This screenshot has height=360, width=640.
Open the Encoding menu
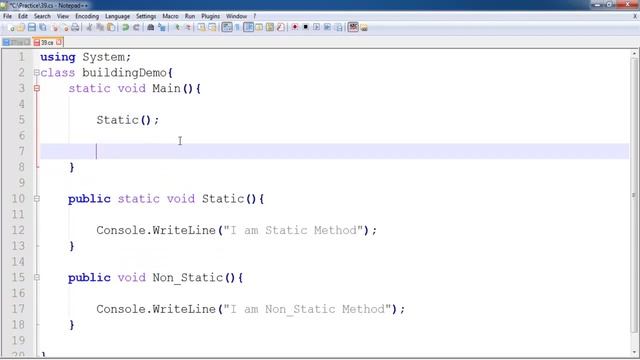click(x=87, y=16)
